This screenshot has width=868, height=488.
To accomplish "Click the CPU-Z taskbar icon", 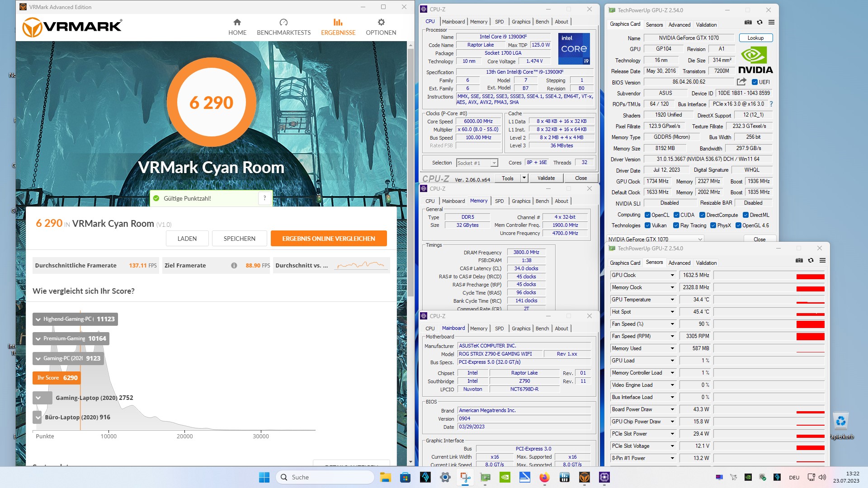I will [x=604, y=477].
